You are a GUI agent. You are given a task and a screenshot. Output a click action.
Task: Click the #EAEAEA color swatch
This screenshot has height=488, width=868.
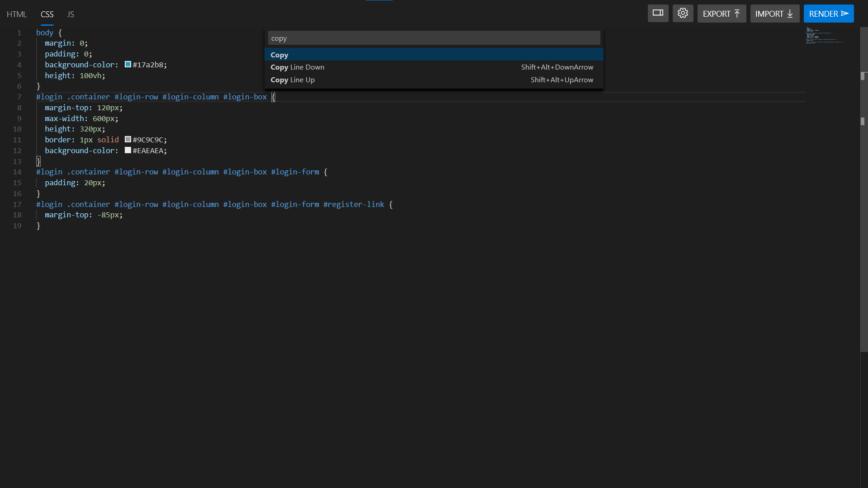(128, 150)
